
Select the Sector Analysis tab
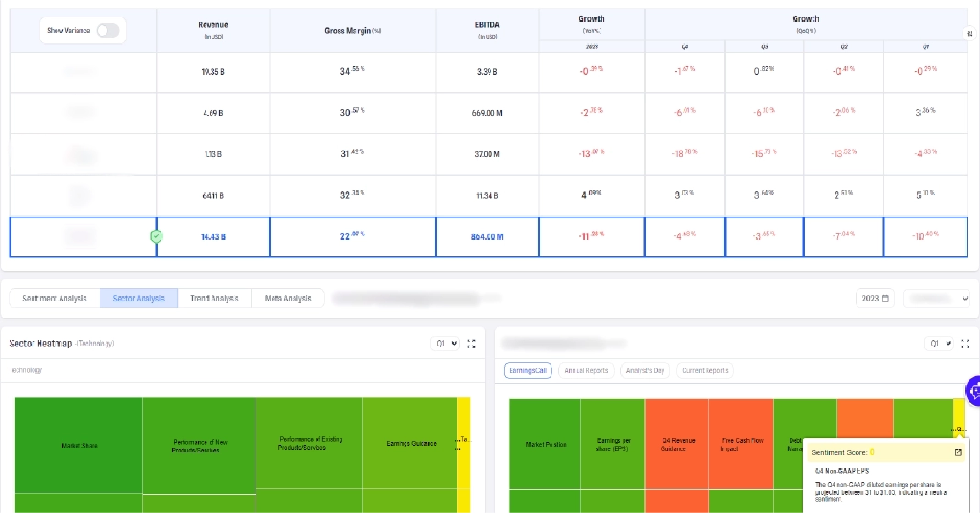(139, 298)
